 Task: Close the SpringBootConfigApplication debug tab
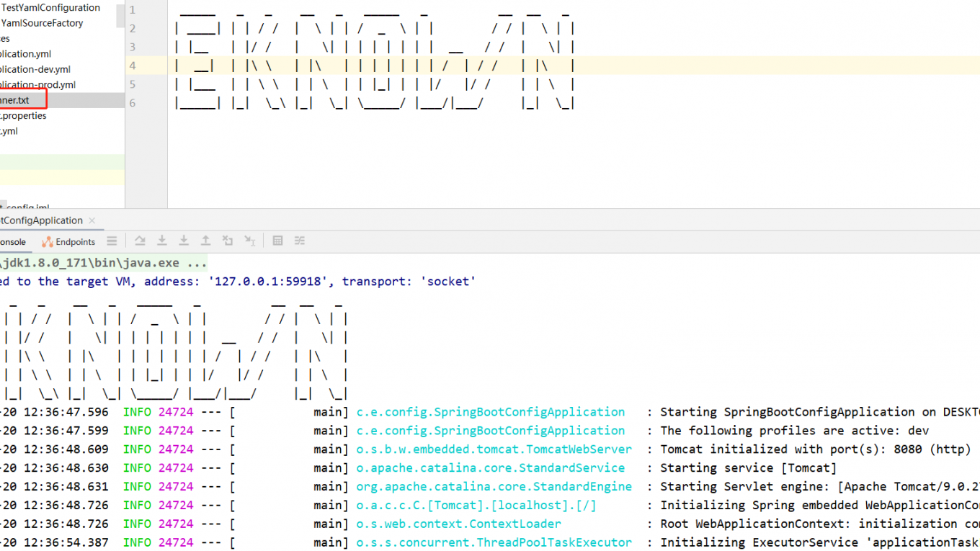[x=92, y=220]
